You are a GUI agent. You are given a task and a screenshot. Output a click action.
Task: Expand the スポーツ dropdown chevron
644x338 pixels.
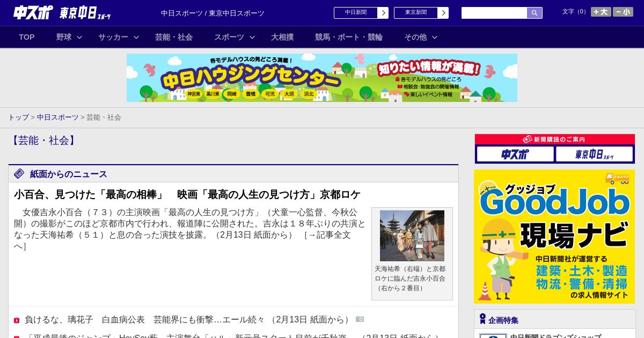point(252,37)
